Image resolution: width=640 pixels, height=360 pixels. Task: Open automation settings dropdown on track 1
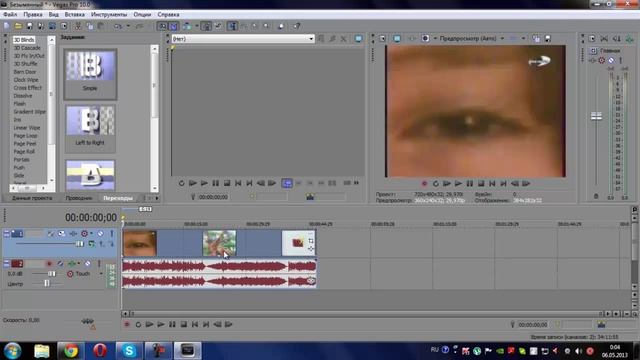[91, 233]
